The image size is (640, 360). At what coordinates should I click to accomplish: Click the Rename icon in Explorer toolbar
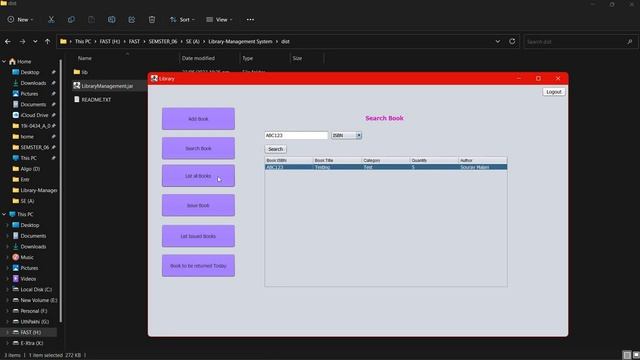click(111, 19)
